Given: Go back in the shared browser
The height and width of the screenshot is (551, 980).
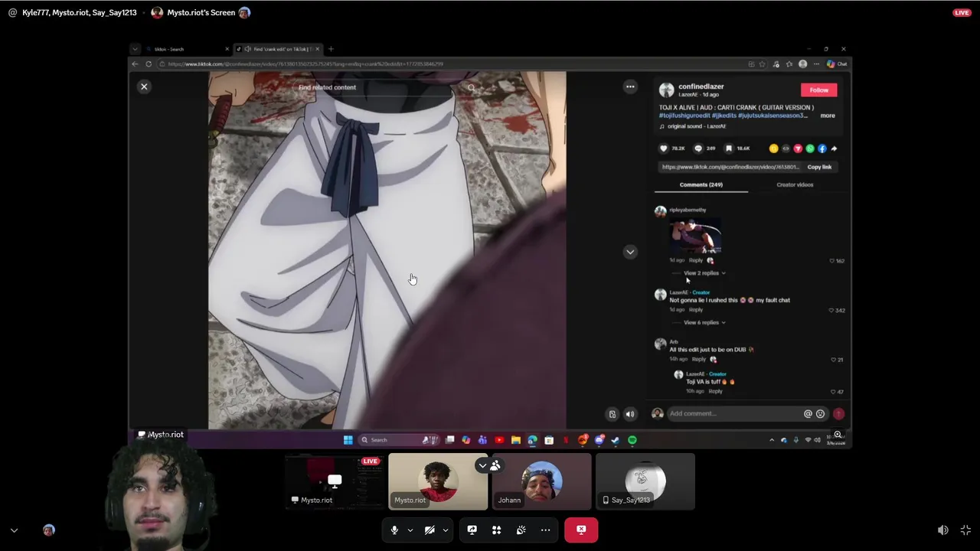Looking at the screenshot, I should click(136, 64).
